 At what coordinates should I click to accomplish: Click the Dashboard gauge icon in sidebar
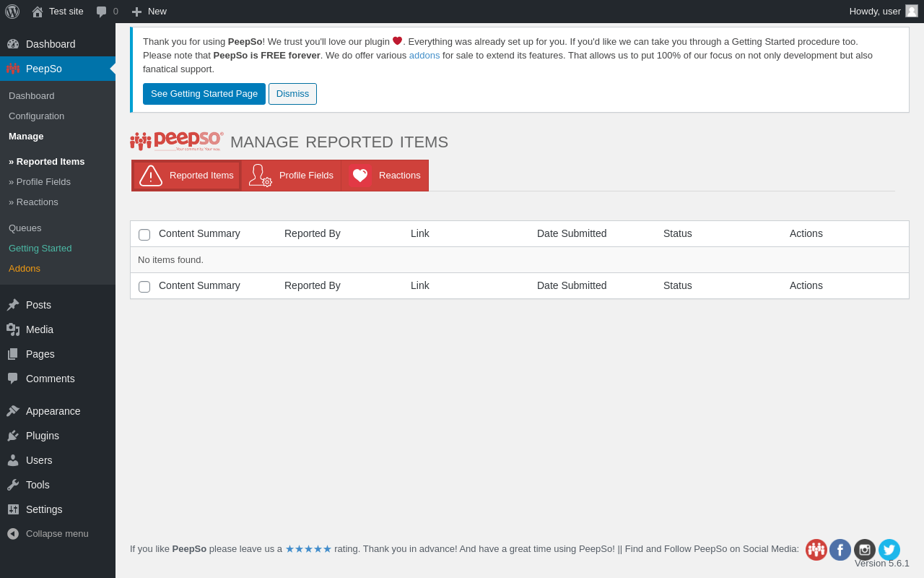[x=13, y=44]
